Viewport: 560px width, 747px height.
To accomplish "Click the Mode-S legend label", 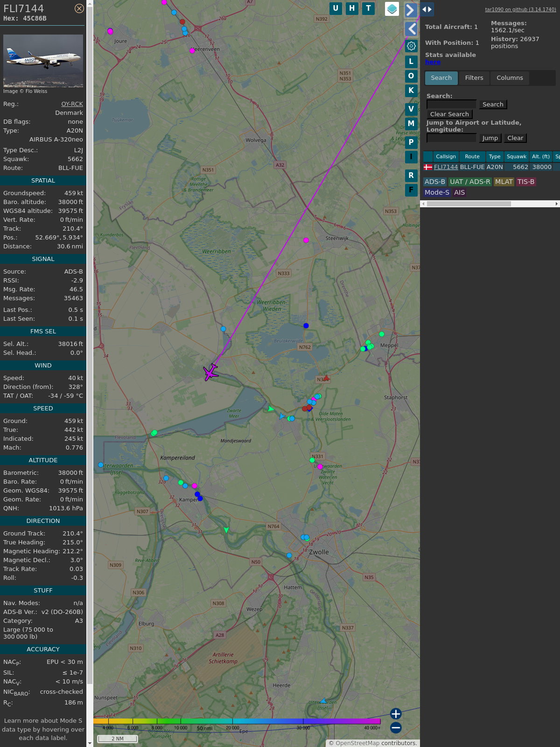I will pos(437,192).
